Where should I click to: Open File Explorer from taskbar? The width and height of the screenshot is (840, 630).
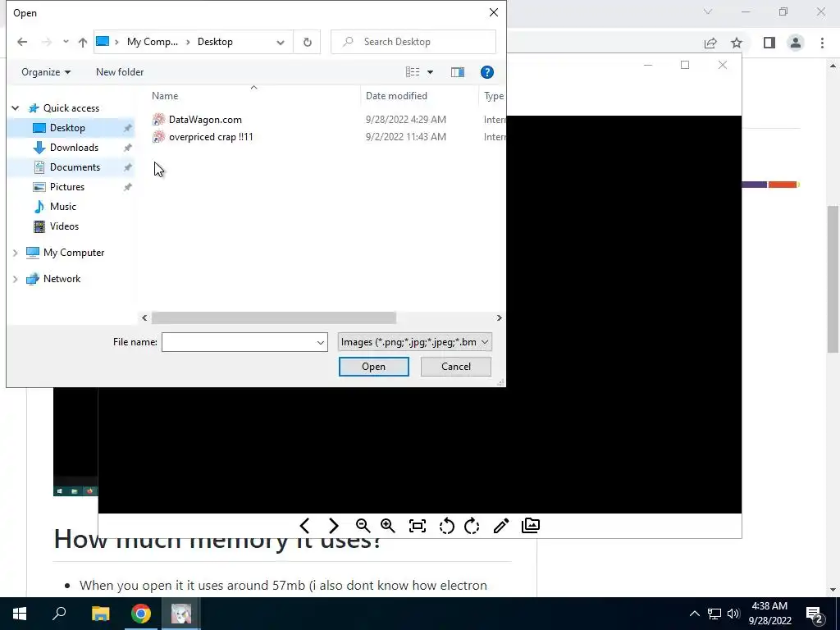tap(100, 614)
